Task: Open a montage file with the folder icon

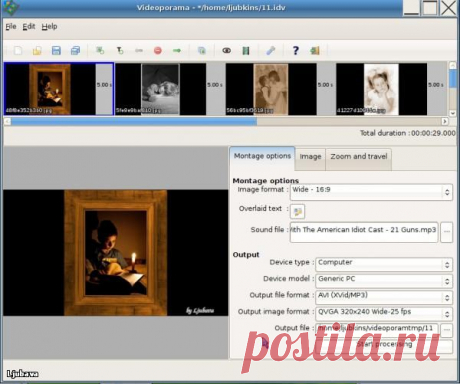Action: 37,51
